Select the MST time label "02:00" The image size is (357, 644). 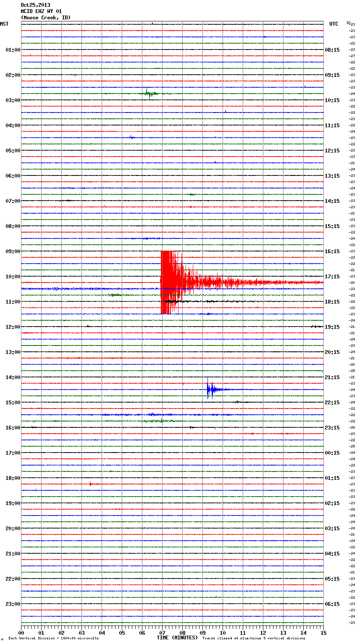coord(13,75)
